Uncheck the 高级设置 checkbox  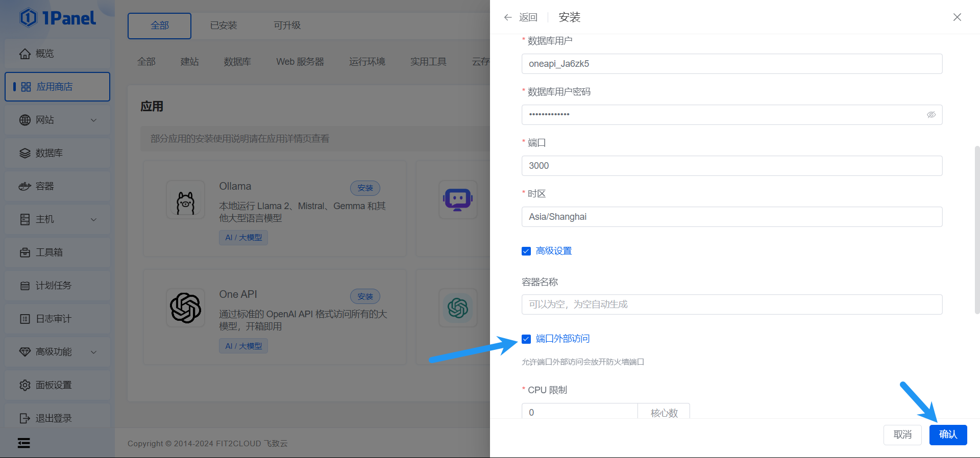pos(526,251)
